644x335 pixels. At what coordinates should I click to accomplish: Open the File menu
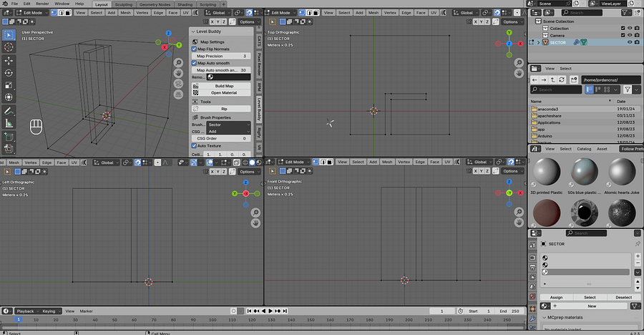[x=14, y=4]
